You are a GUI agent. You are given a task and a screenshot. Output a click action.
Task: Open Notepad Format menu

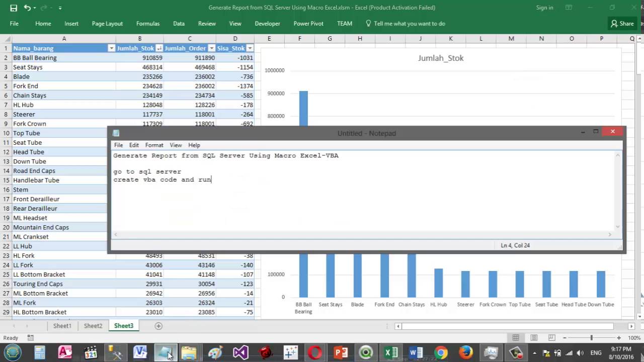tap(154, 145)
